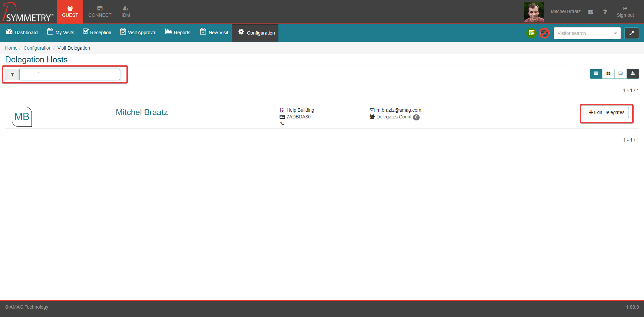This screenshot has height=317, width=644.
Task: Open Mitchel Braatz host name link
Action: (x=142, y=112)
